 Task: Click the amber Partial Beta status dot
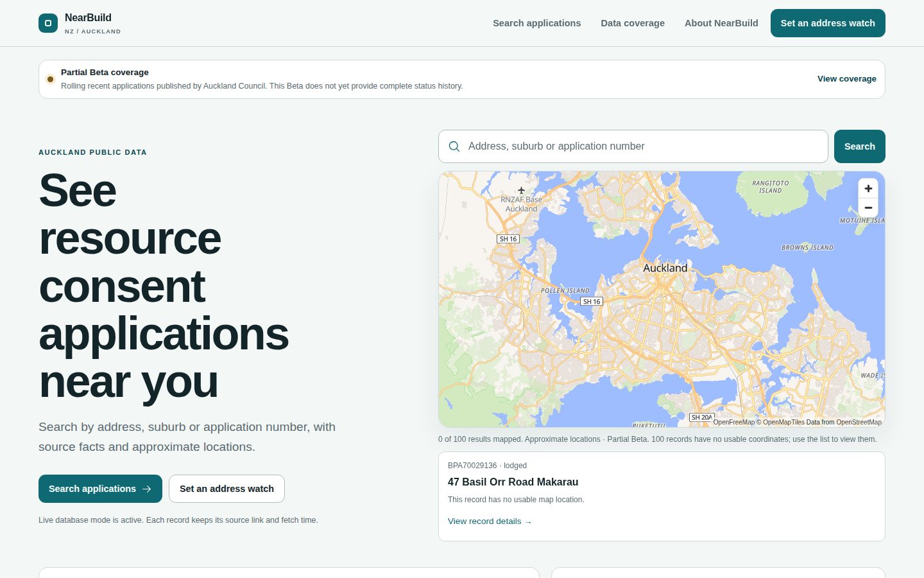click(50, 79)
